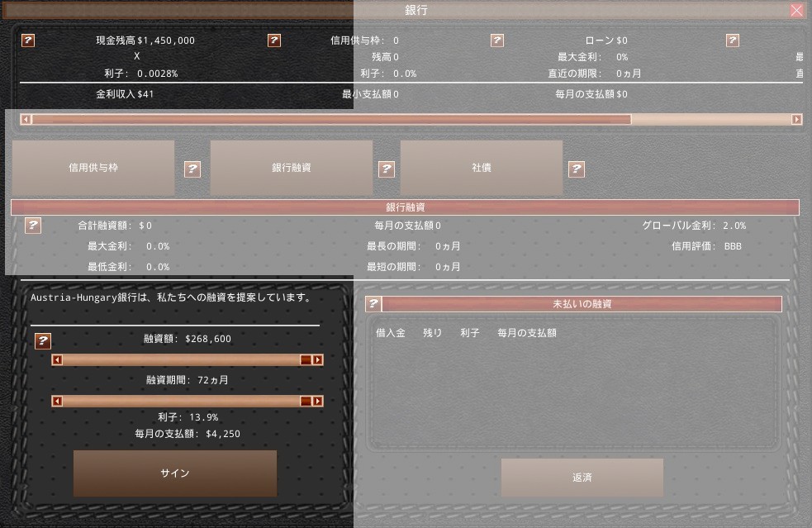The width and height of the screenshot is (812, 528).
Task: Open help icon right of 信用供与枠 button
Action: [x=192, y=169]
